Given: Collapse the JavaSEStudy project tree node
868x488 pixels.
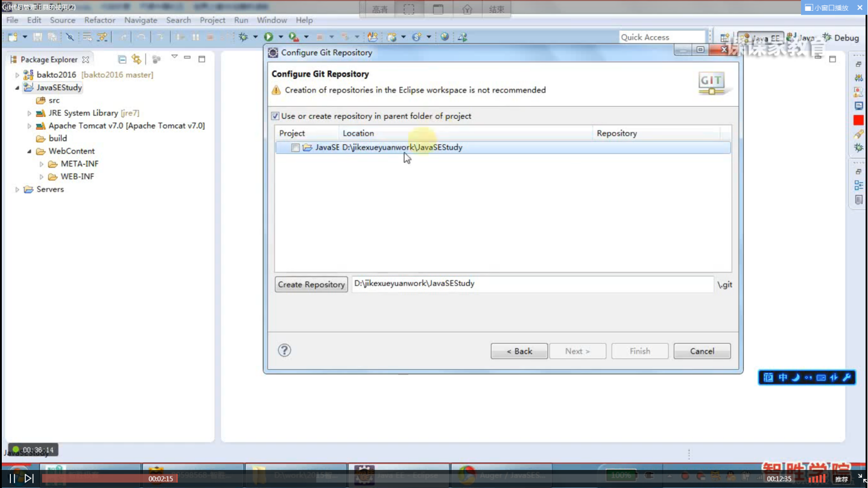Looking at the screenshot, I should tap(17, 87).
